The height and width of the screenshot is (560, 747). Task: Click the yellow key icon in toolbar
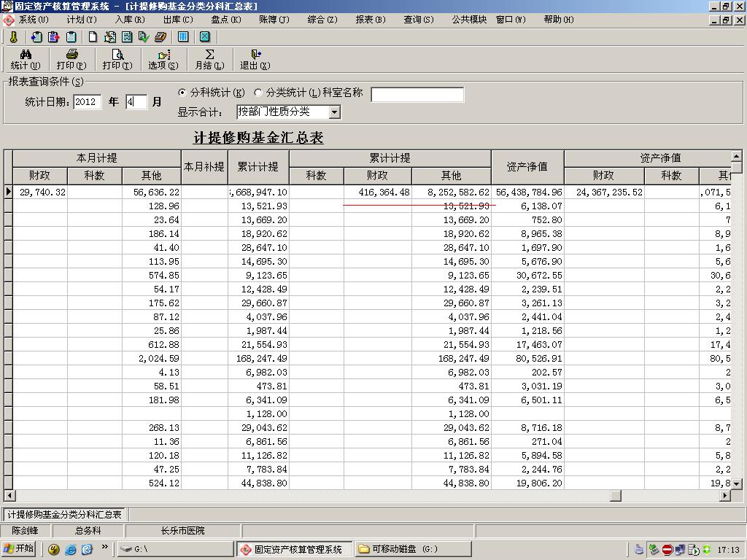pyautogui.click(x=13, y=36)
